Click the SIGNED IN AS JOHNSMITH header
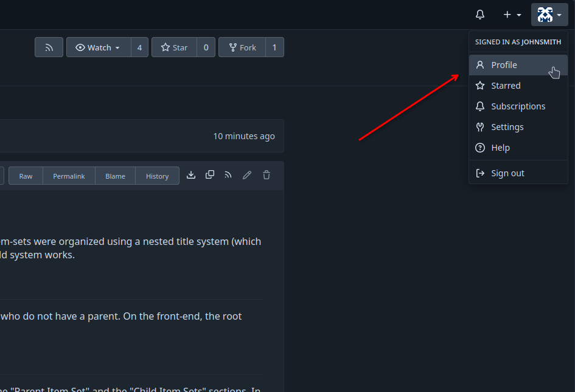The height and width of the screenshot is (392, 575). click(x=518, y=42)
